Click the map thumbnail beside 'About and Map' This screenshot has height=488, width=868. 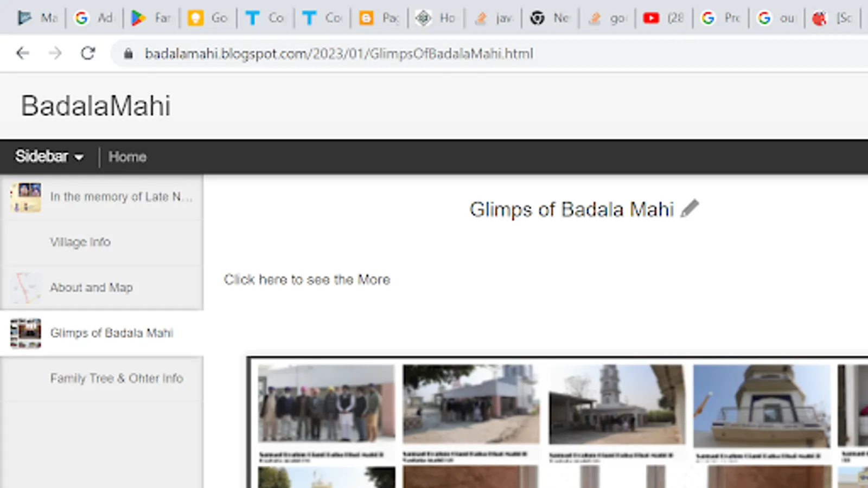pos(25,287)
